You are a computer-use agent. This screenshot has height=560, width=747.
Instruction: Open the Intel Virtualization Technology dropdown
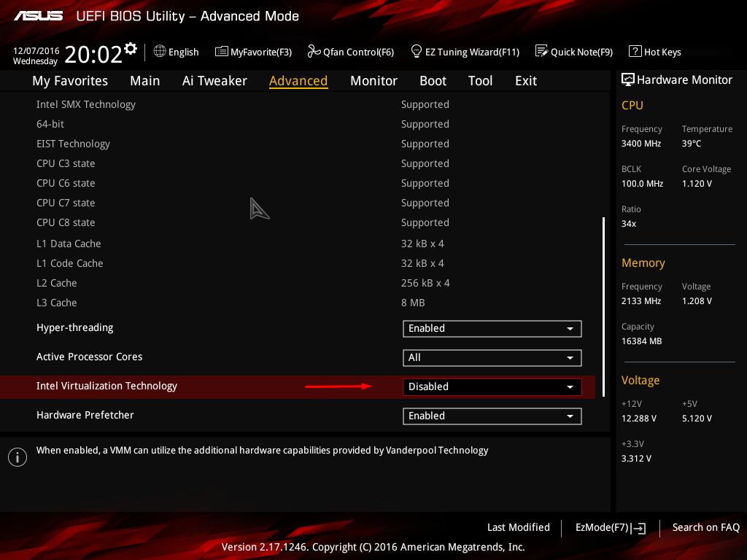pyautogui.click(x=492, y=386)
